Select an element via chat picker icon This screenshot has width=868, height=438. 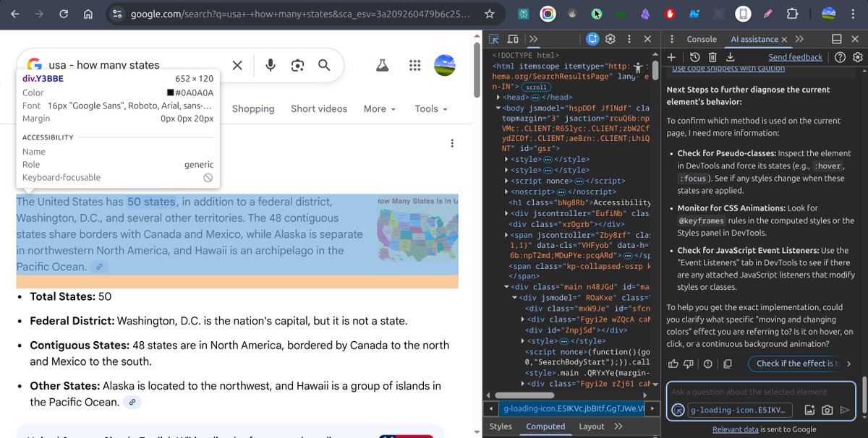[x=678, y=410]
